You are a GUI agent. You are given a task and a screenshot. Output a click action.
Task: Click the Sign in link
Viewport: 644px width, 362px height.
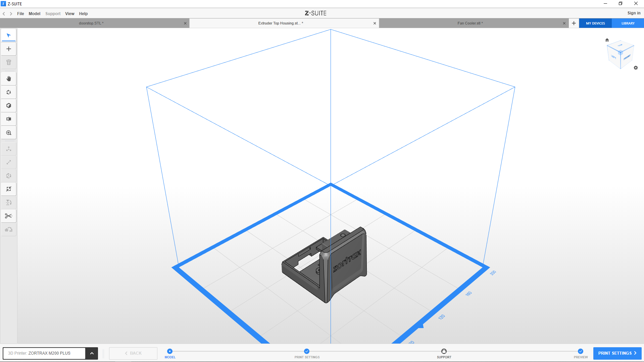[x=634, y=13]
